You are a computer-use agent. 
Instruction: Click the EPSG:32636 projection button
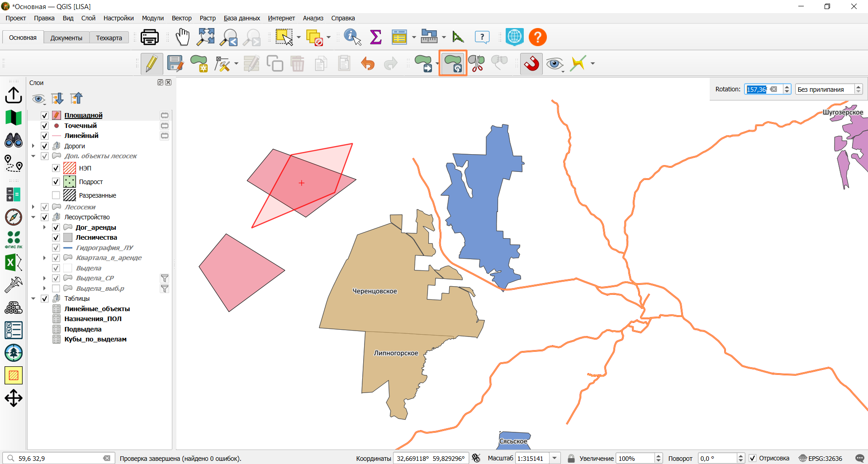coord(821,458)
